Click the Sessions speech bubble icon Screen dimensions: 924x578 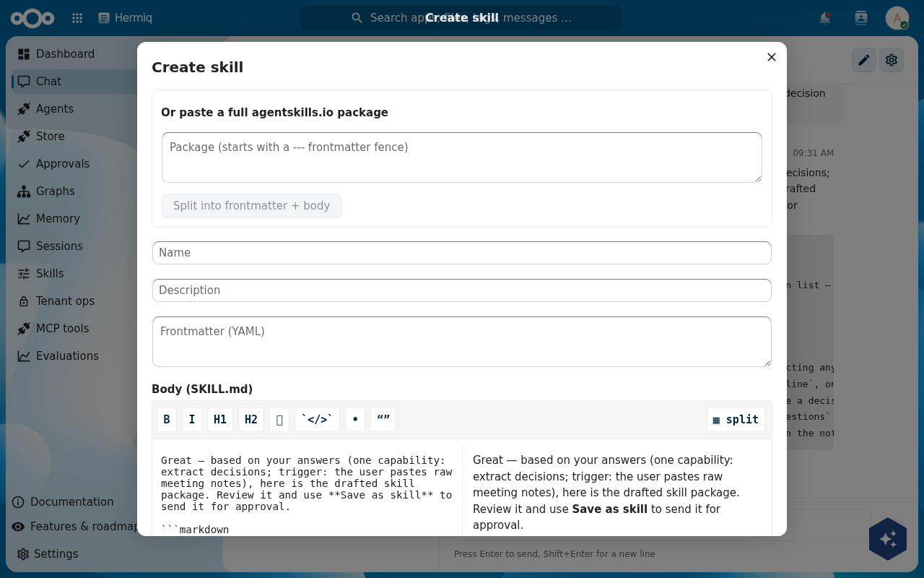click(24, 246)
